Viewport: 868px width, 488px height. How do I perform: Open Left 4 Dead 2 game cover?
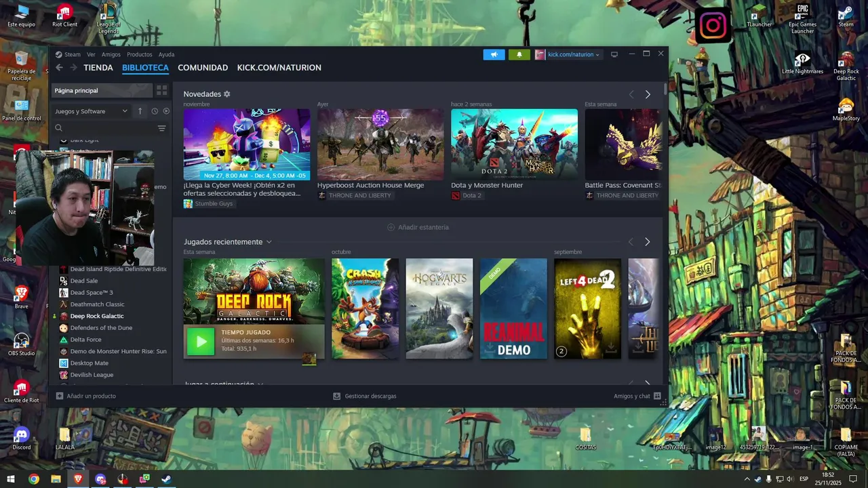point(588,308)
